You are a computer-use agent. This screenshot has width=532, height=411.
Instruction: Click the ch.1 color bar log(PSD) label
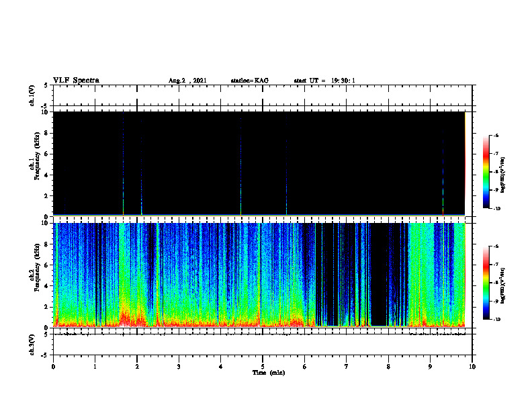click(503, 175)
